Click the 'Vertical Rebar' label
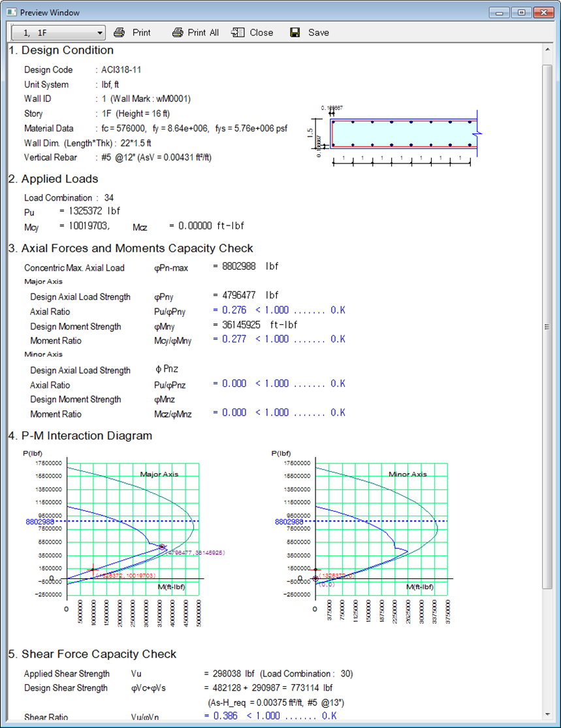Viewport: 561px width, 728px height. (x=50, y=157)
